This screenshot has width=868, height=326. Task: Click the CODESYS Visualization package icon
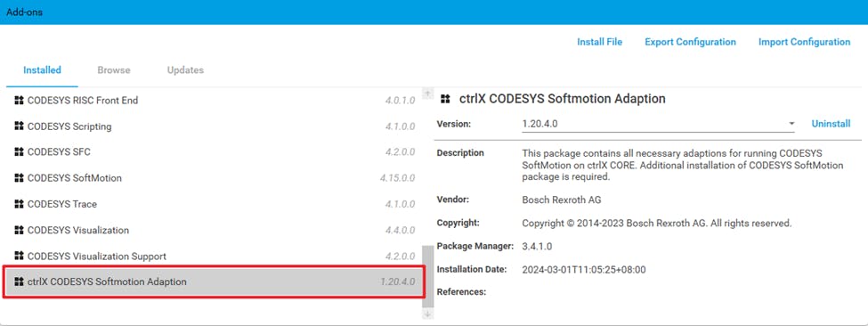point(19,230)
